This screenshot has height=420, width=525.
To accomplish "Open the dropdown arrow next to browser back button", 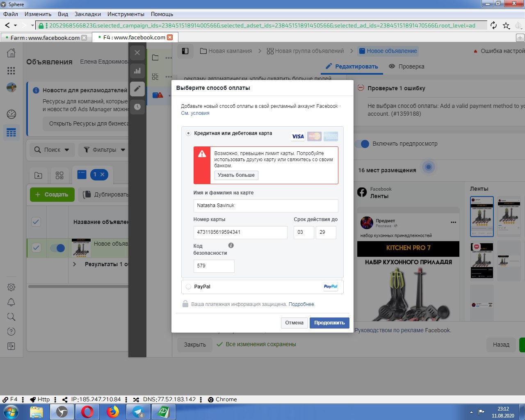I will (16, 25).
